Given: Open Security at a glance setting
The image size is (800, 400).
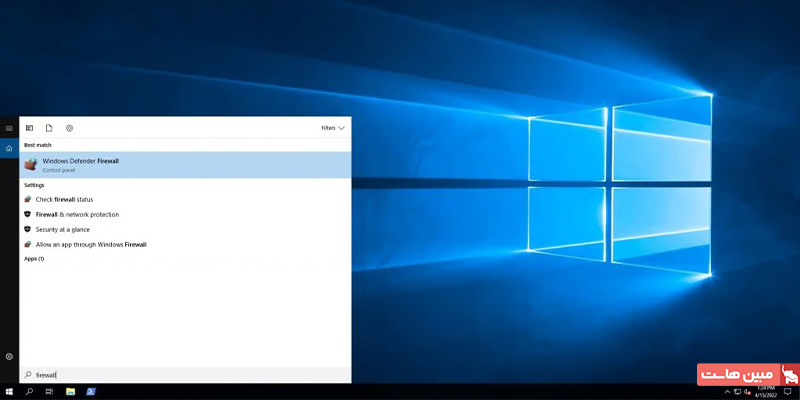Looking at the screenshot, I should (185, 230).
